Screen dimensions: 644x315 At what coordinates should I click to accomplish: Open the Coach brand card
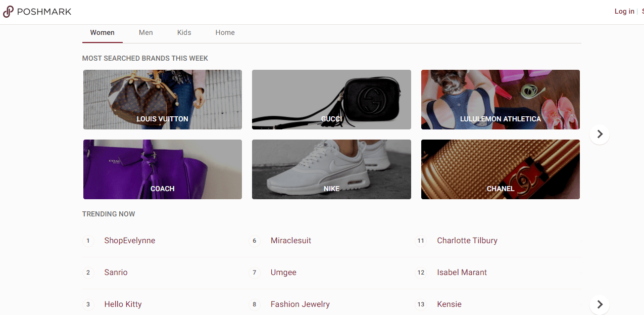coord(163,169)
